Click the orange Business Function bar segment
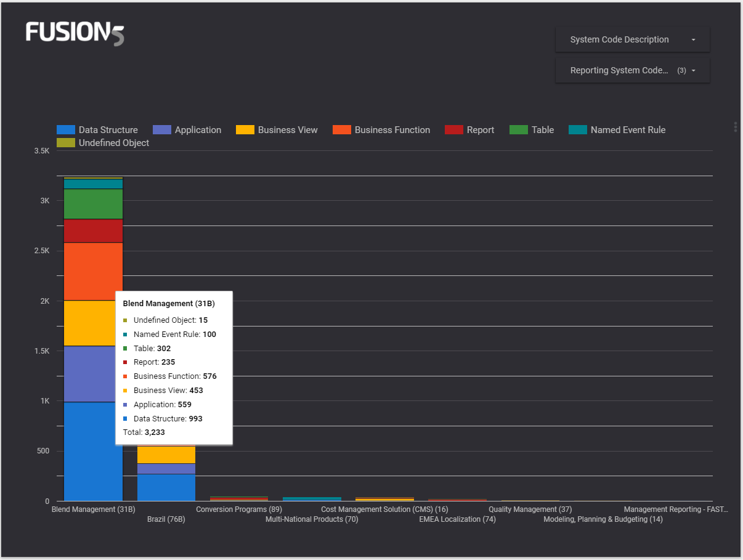 click(92, 271)
